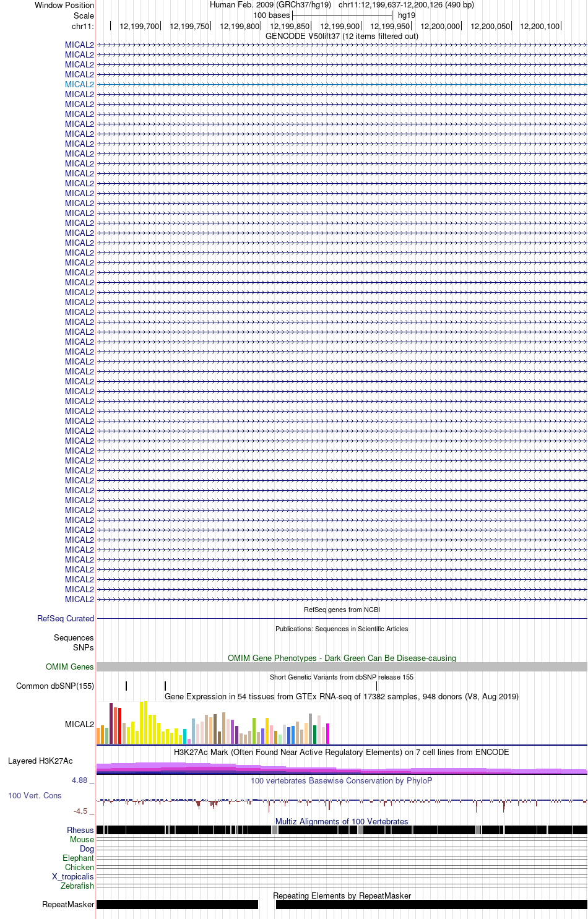
Task: Click the OMIM Genes track label
Action: coord(70,667)
